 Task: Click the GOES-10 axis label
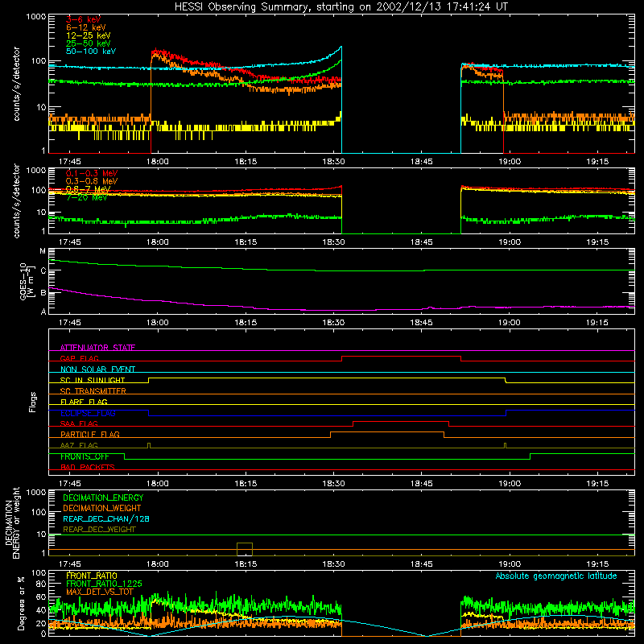[x=26, y=281]
